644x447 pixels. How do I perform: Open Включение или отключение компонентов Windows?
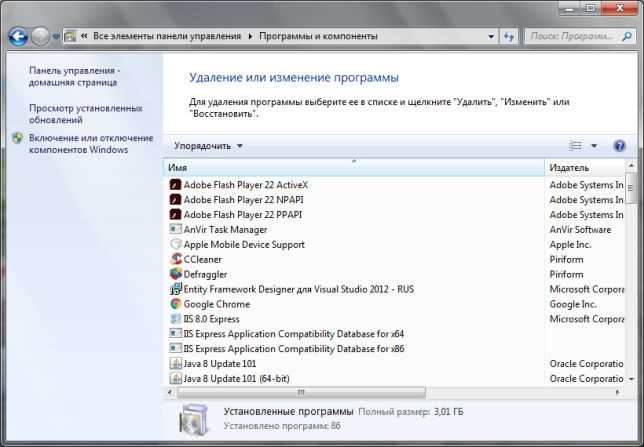[x=90, y=144]
